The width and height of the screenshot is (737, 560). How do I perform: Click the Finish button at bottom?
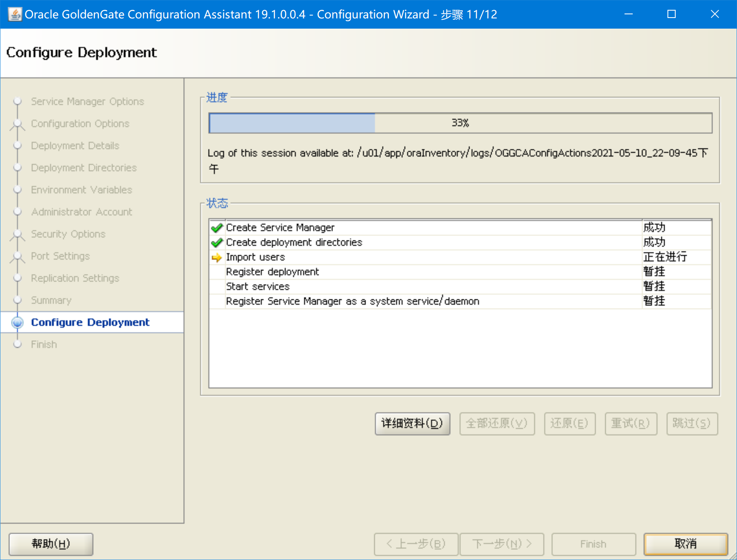(x=593, y=544)
